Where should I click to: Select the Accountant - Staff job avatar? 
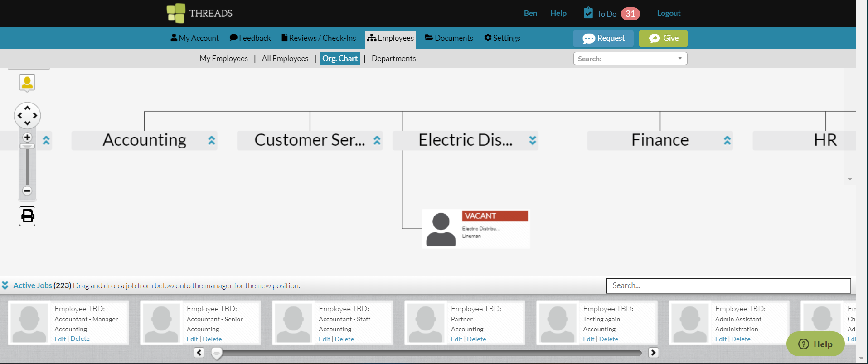point(293,323)
